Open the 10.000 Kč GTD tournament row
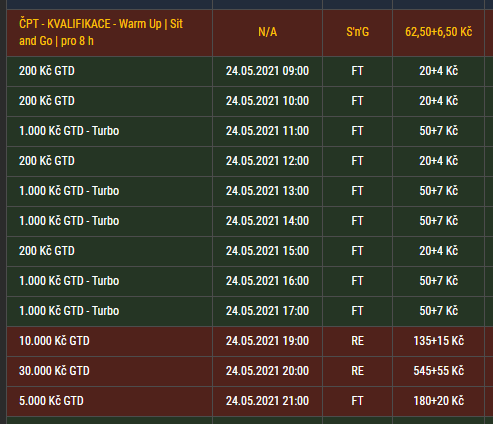493x424 pixels. pyautogui.click(x=54, y=341)
